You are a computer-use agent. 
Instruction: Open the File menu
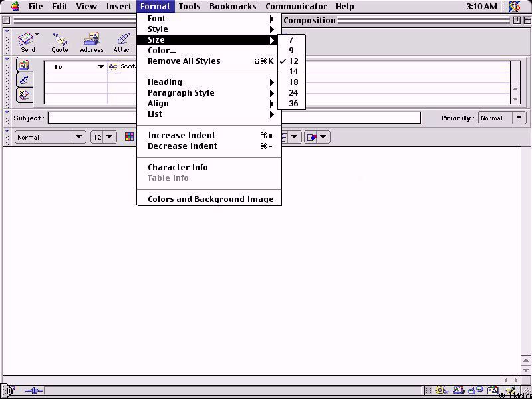(36, 7)
